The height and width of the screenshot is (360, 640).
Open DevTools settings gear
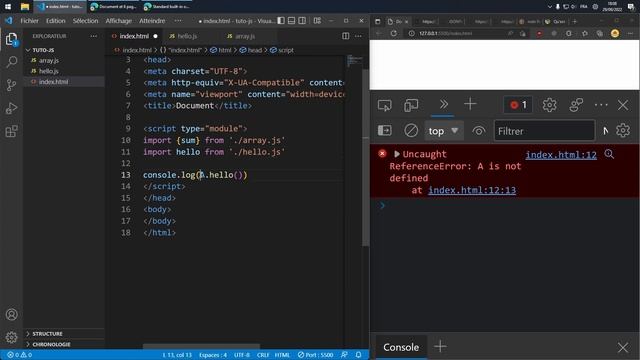[549, 105]
